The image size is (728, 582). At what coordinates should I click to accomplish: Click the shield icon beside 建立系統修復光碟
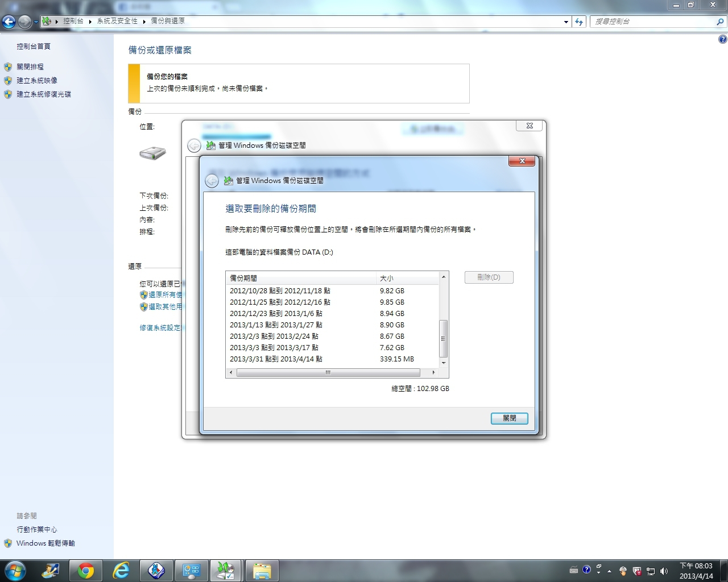click(x=8, y=94)
